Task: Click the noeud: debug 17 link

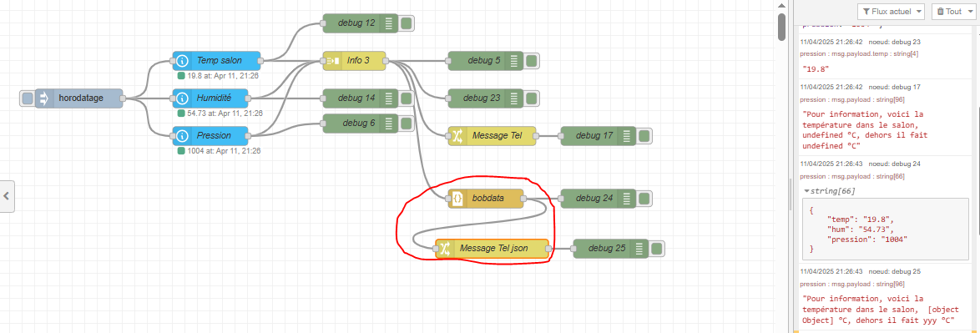Action: tap(894, 87)
